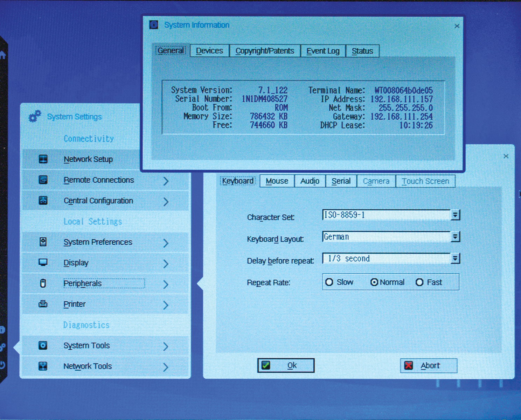This screenshot has width=521, height=420.
Task: Expand the Remote Connections submenu chevron
Action: 166,181
